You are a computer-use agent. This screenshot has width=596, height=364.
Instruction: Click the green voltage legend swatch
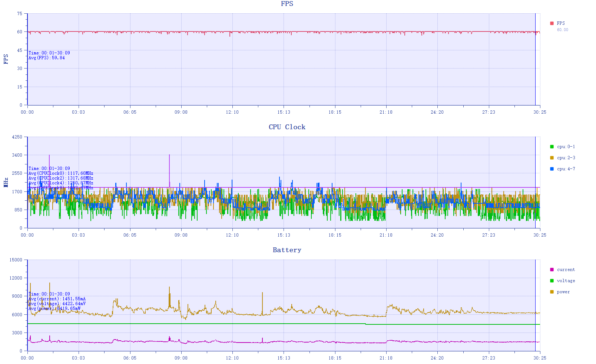tap(552, 281)
